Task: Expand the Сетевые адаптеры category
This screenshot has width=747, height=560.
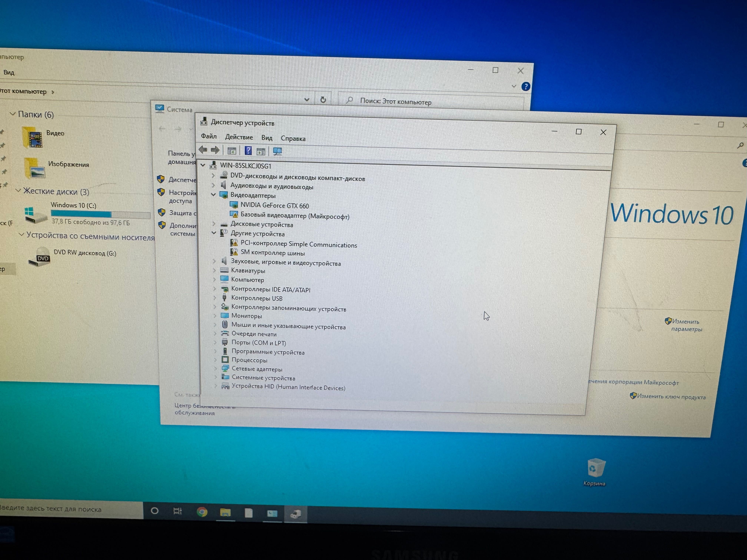Action: [x=215, y=368]
